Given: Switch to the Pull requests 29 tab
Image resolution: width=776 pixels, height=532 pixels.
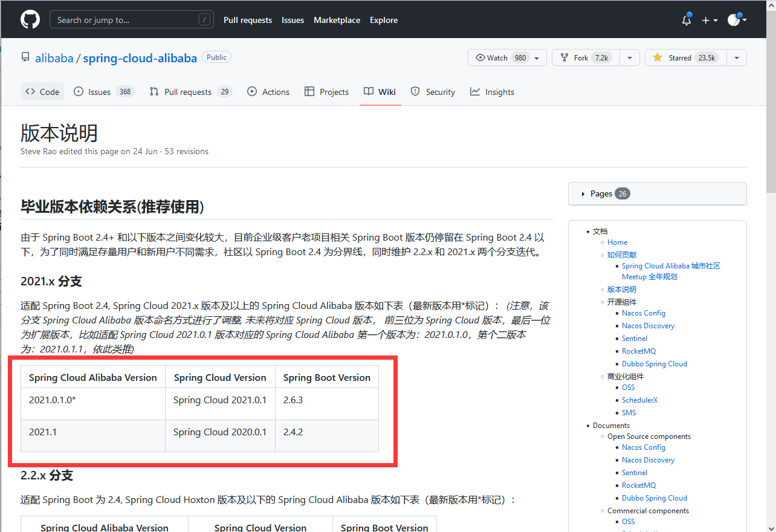Looking at the screenshot, I should click(190, 92).
